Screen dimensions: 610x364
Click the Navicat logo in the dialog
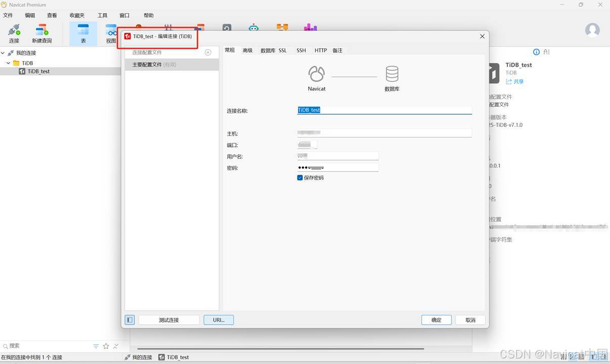point(316,74)
